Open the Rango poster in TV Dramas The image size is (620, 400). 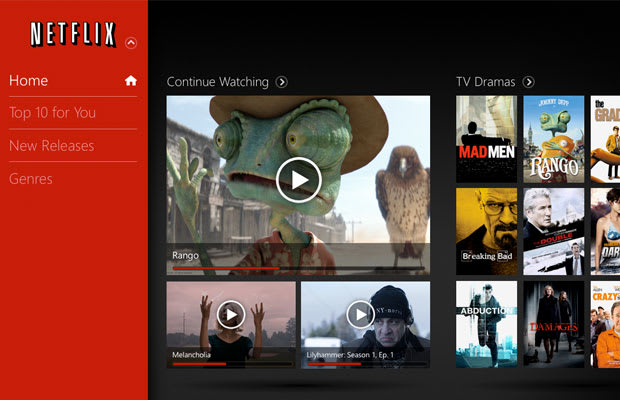(x=554, y=139)
